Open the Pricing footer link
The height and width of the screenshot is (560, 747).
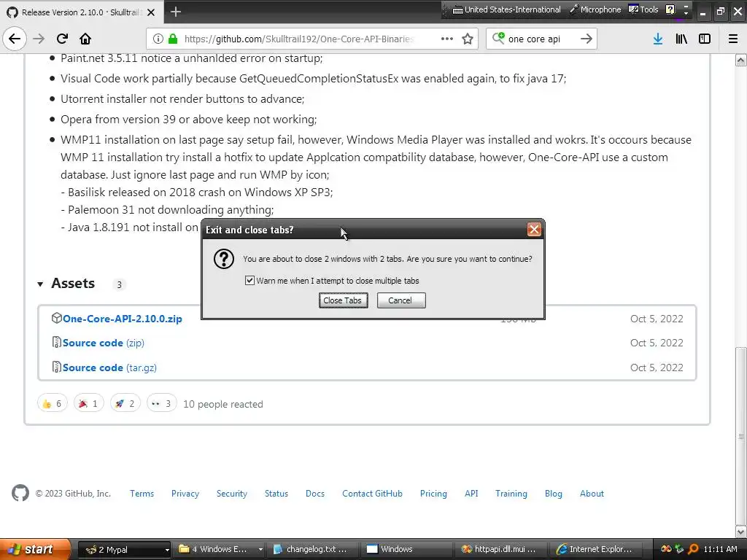(x=433, y=494)
